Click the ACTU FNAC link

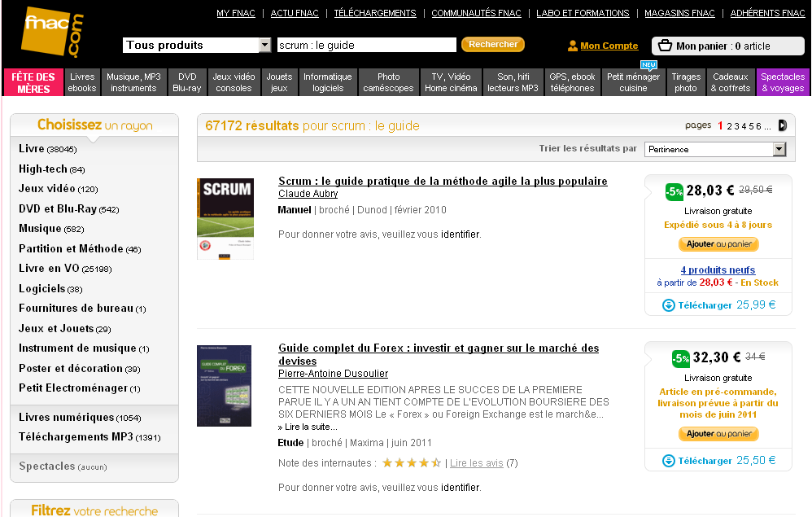click(x=295, y=13)
